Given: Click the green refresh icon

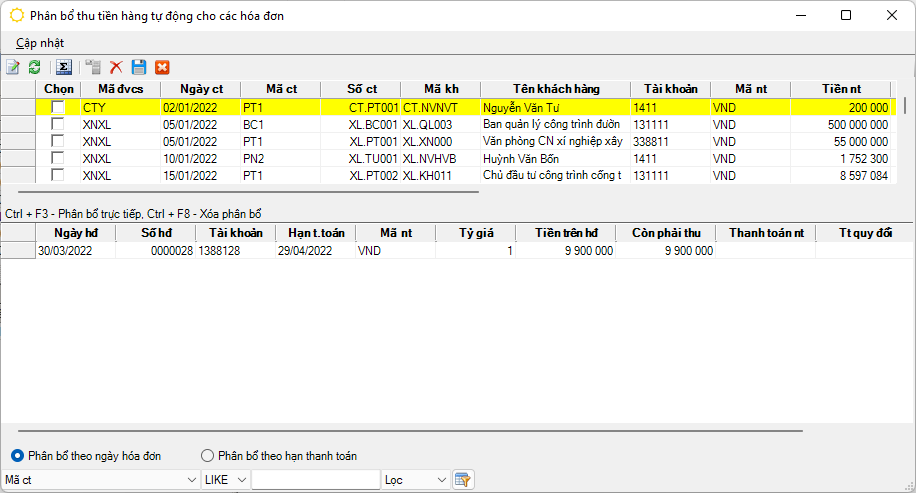Looking at the screenshot, I should click(34, 67).
